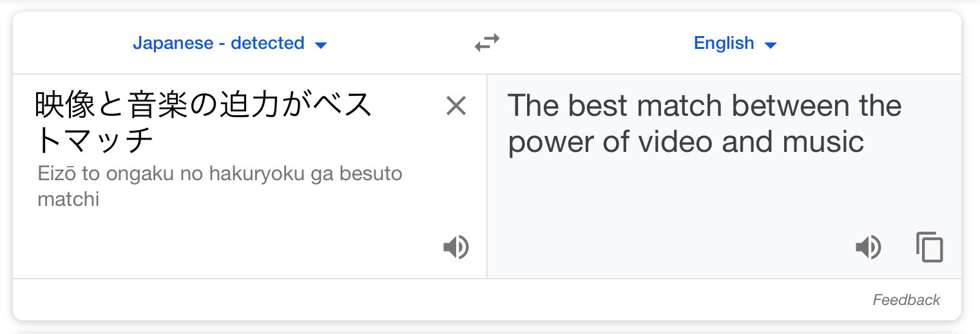The height and width of the screenshot is (334, 980).
Task: Open the Feedback link
Action: point(906,300)
